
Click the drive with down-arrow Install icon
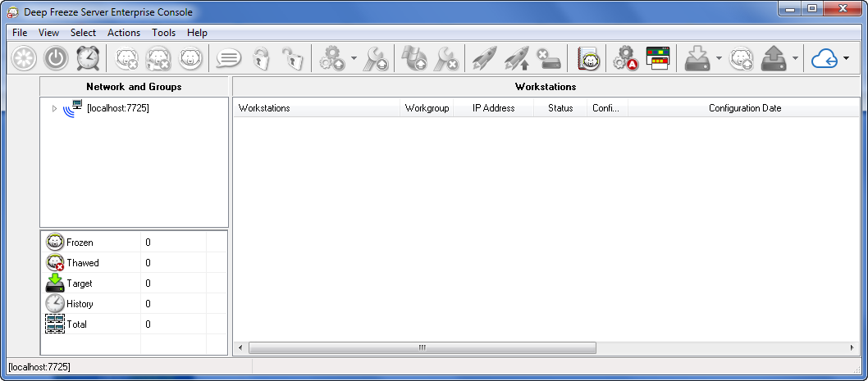pyautogui.click(x=697, y=57)
